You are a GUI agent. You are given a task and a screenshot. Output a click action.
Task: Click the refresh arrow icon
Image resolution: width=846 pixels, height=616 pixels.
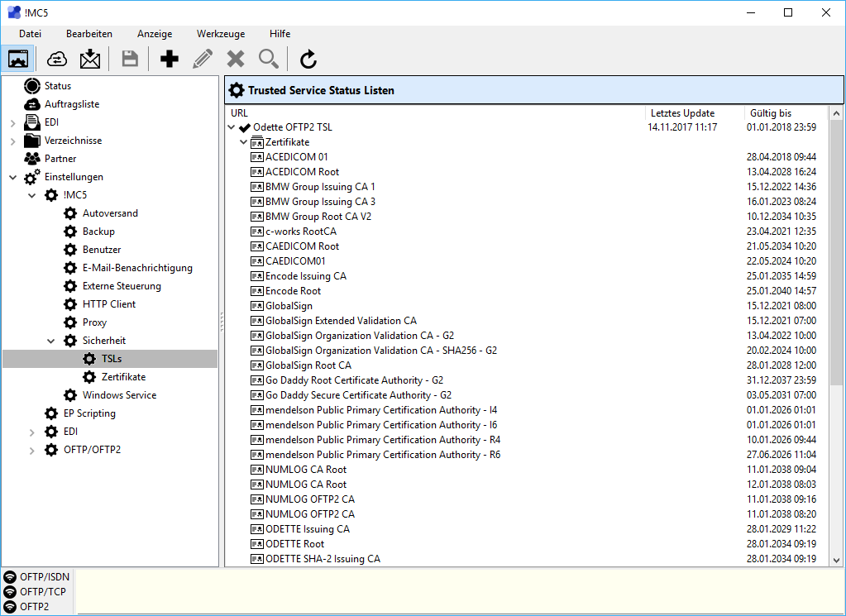click(308, 59)
